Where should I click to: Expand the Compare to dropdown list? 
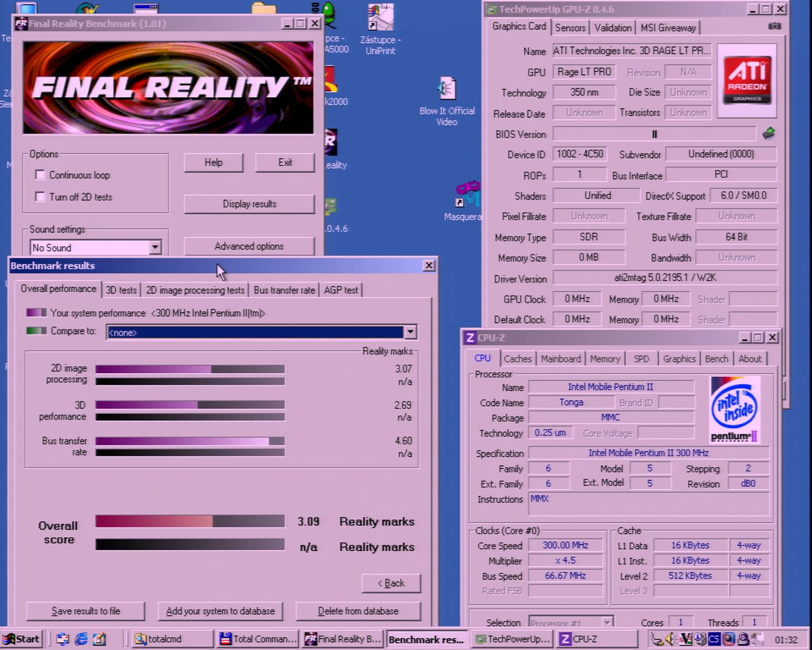coord(410,332)
